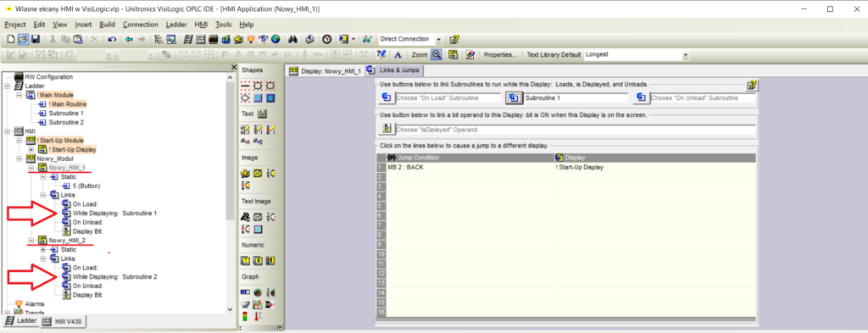The width and height of the screenshot is (868, 333).
Task: Undo the last action with the Undo icon
Action: coord(112,39)
